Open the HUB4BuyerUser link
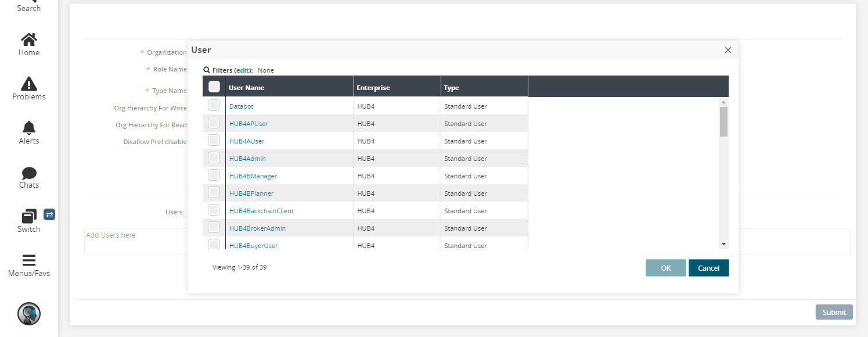This screenshot has width=868, height=337. tap(253, 246)
